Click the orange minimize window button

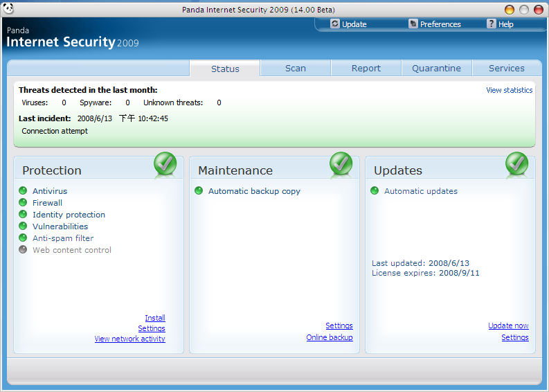pos(510,10)
